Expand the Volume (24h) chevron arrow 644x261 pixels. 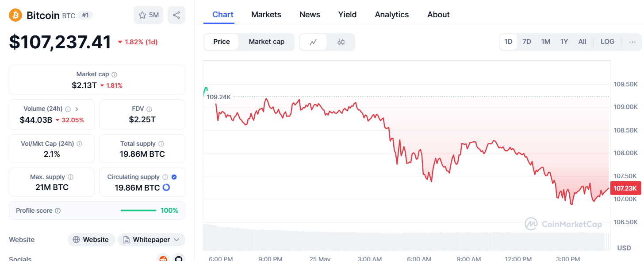pyautogui.click(x=77, y=109)
